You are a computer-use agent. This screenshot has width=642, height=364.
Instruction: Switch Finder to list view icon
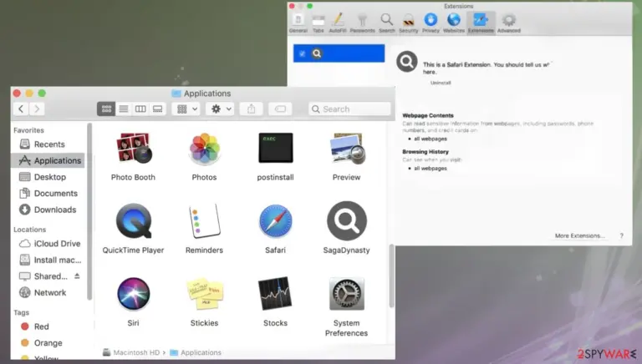click(123, 109)
